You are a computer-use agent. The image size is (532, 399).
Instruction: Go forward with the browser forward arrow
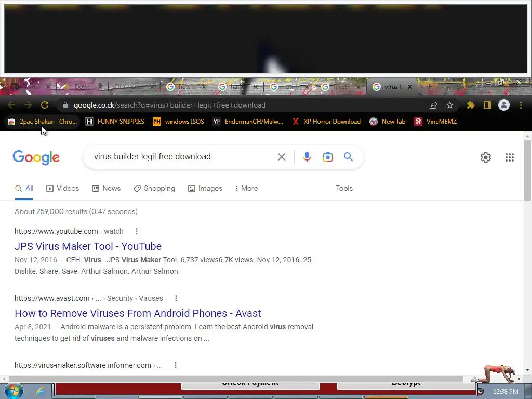click(x=28, y=105)
